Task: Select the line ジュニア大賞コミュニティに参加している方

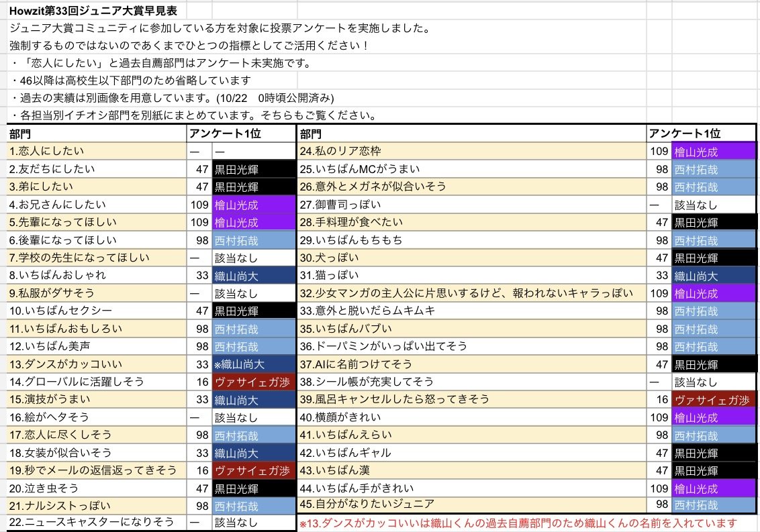Action: tap(220, 28)
